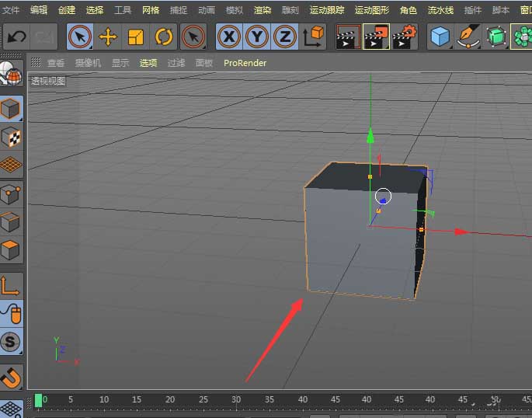The image size is (532, 418).
Task: Switch to Polygons mode
Action: pos(11,250)
